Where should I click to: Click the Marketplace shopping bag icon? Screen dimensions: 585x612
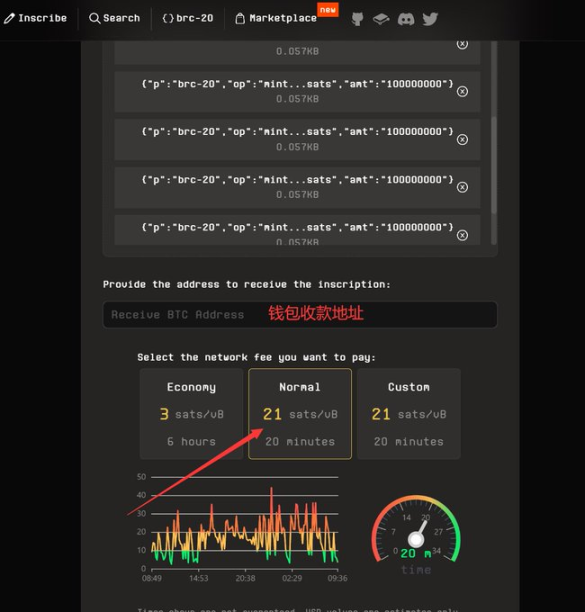pyautogui.click(x=240, y=18)
